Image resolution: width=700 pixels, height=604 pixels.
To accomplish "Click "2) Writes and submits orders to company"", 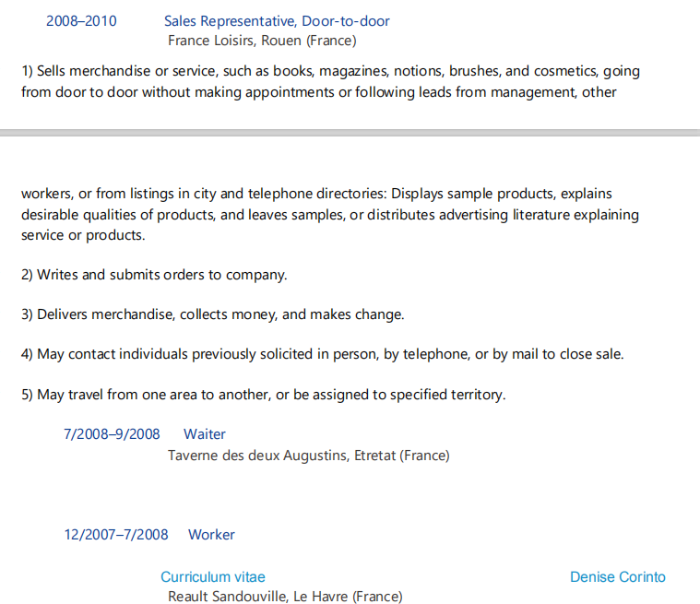I will (155, 275).
